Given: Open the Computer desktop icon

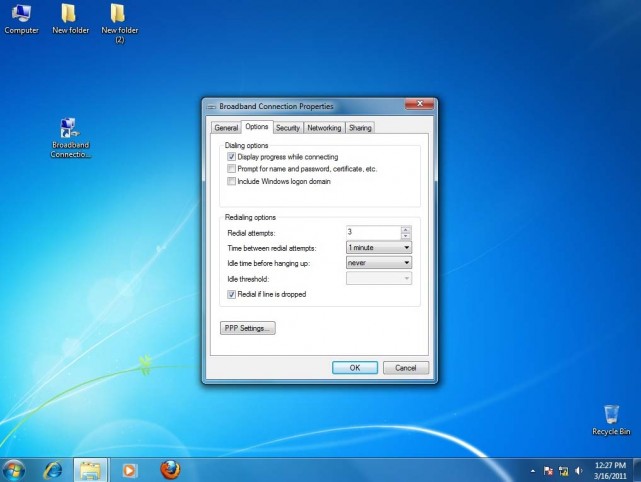Looking at the screenshot, I should click(21, 19).
